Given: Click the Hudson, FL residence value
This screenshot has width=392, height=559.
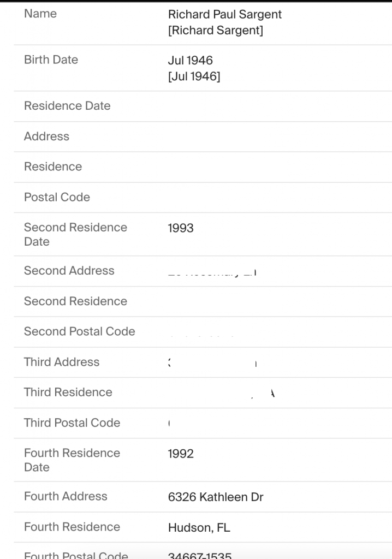Looking at the screenshot, I should [x=199, y=528].
